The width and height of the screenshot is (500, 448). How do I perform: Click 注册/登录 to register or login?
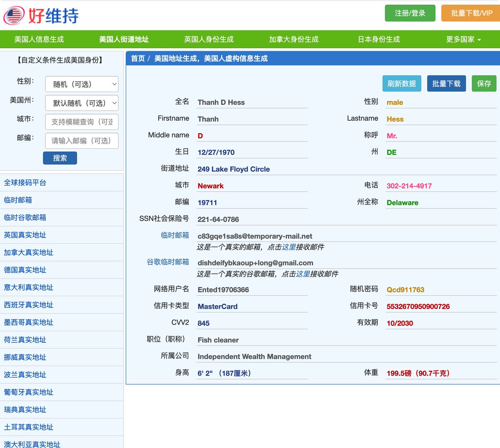(410, 13)
